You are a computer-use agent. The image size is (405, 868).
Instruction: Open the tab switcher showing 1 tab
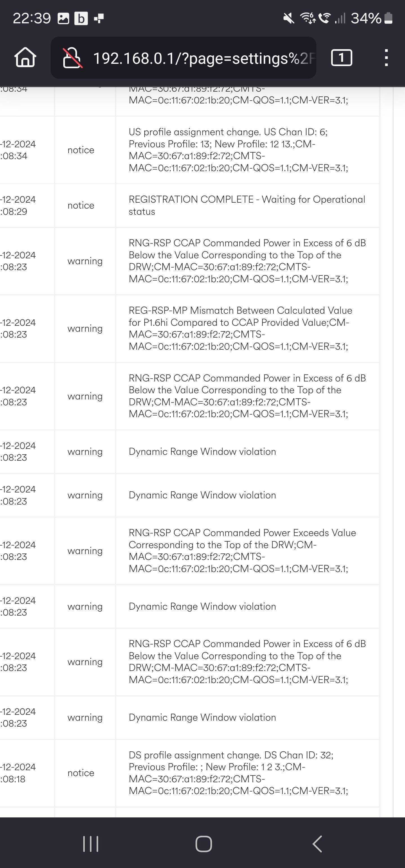[x=341, y=58]
